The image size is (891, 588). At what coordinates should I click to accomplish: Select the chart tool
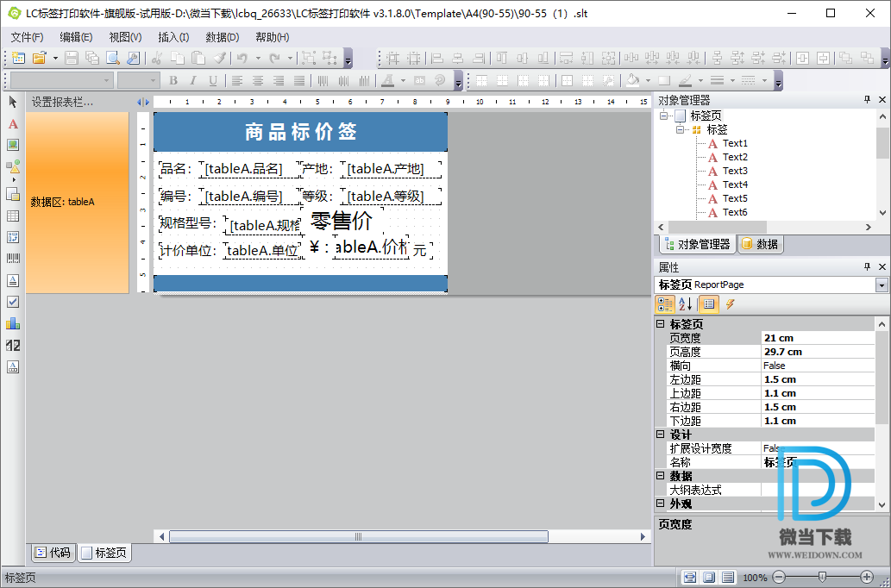pos(13,323)
